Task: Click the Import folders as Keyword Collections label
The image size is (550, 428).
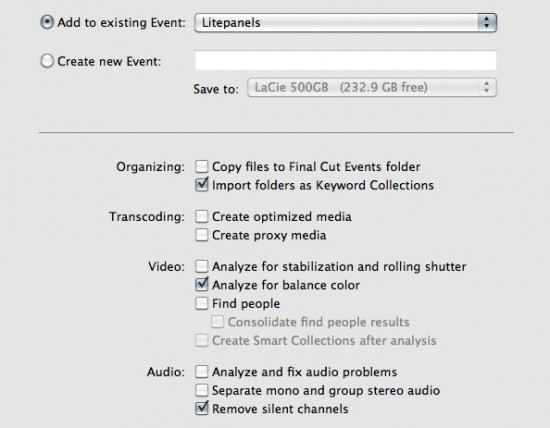Action: (x=323, y=185)
